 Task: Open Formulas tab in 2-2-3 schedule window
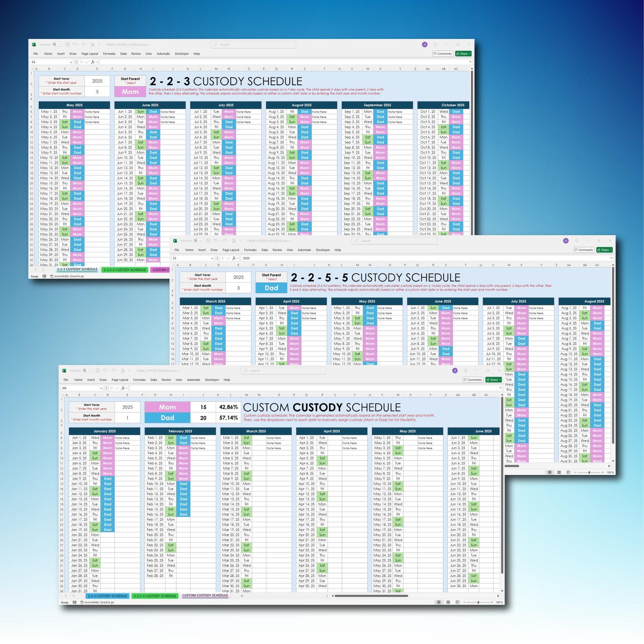[109, 54]
